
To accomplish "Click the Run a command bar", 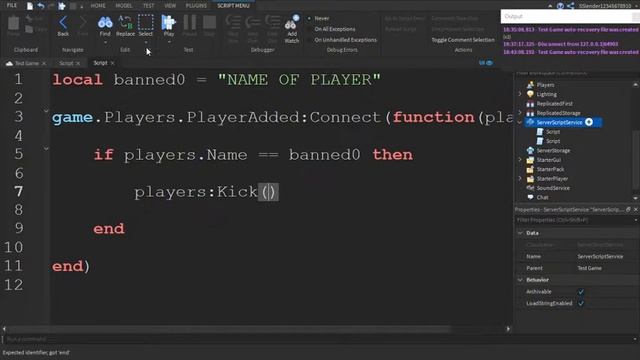I will [318, 339].
